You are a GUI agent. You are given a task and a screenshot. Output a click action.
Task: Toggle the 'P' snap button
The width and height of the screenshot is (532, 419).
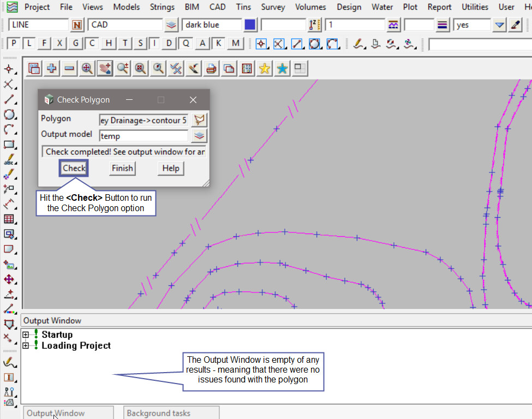click(x=15, y=44)
